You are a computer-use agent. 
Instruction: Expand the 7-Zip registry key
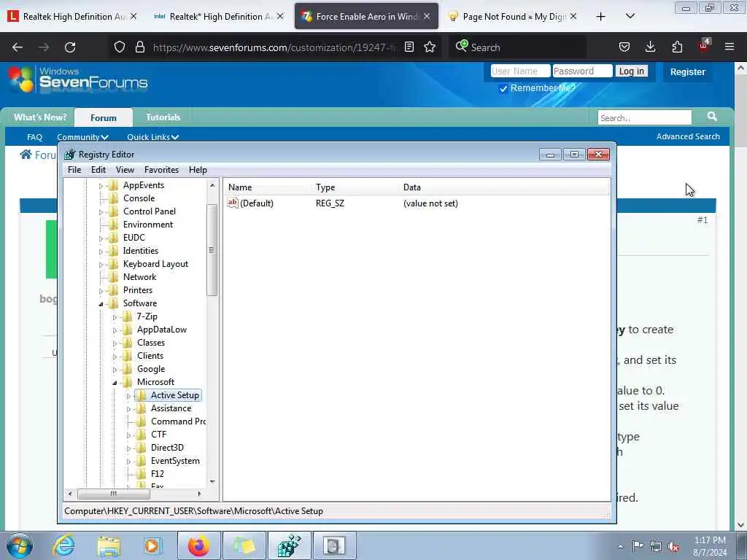tap(115, 317)
